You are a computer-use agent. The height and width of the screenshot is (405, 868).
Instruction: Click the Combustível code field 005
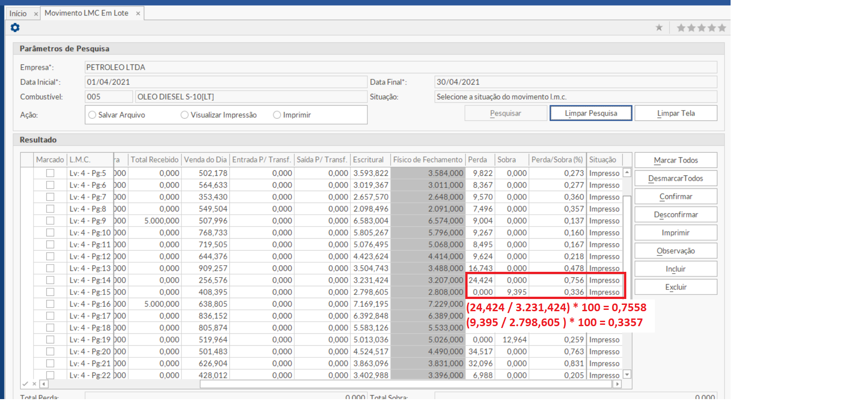(x=109, y=97)
